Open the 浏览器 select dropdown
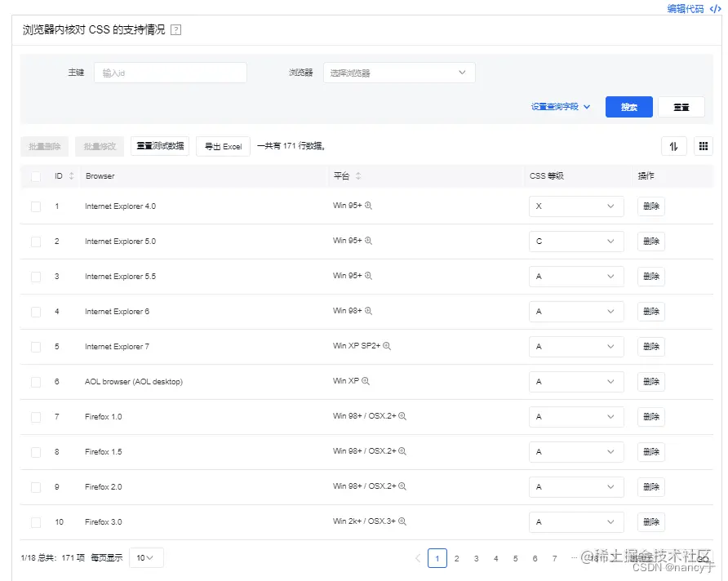The width and height of the screenshot is (728, 581). point(399,73)
